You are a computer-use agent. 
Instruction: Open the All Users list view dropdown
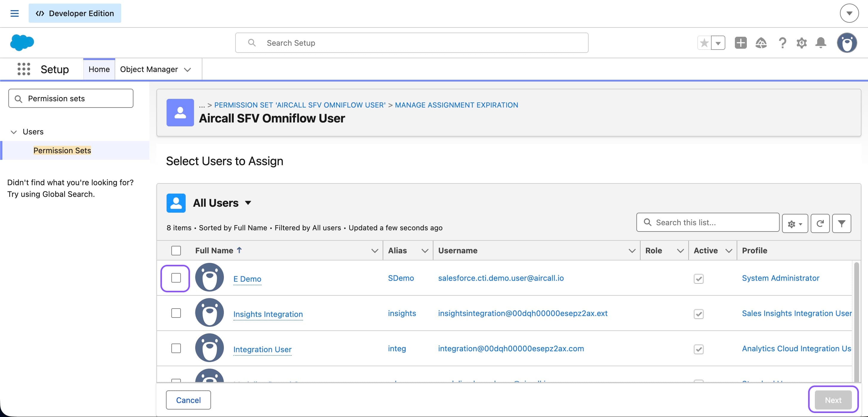coord(248,203)
